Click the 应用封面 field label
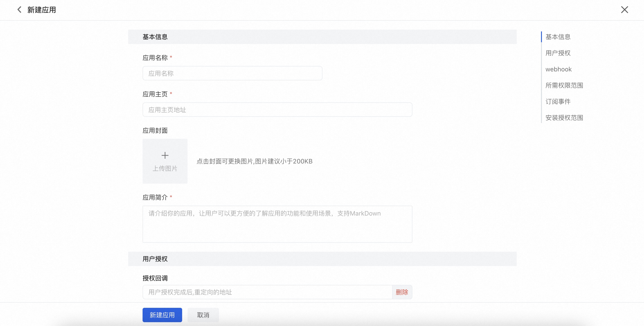This screenshot has width=644, height=326. coord(155,130)
